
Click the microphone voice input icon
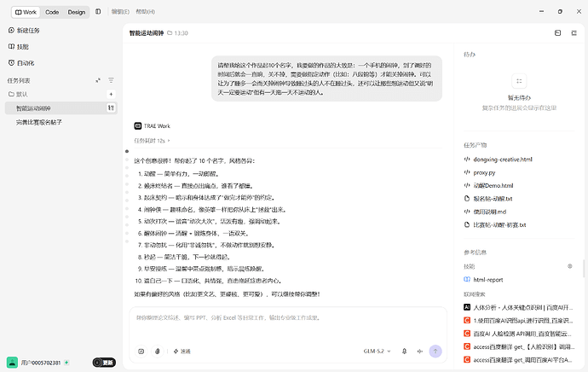click(404, 352)
